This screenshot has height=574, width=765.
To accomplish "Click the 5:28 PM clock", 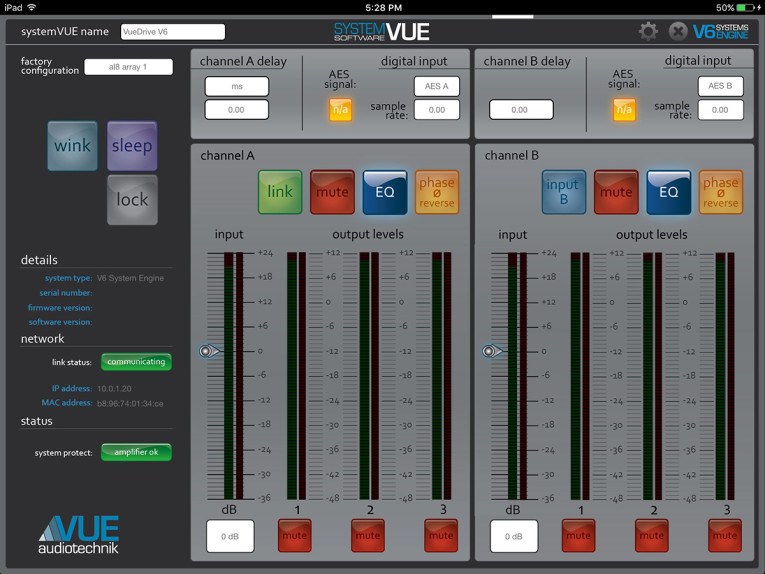I will click(x=383, y=7).
